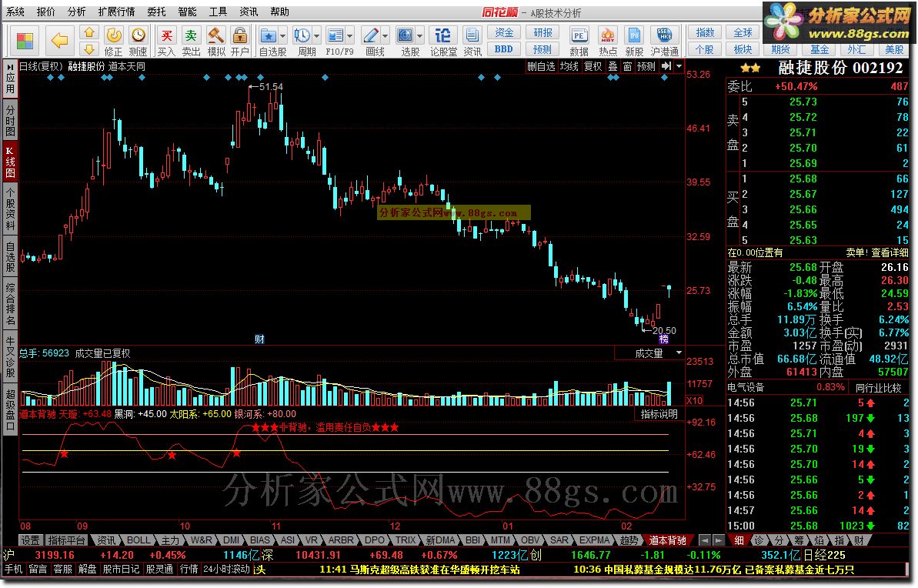918x588 pixels.
Task: Open the 自选股 favorites icon
Action: [x=268, y=35]
